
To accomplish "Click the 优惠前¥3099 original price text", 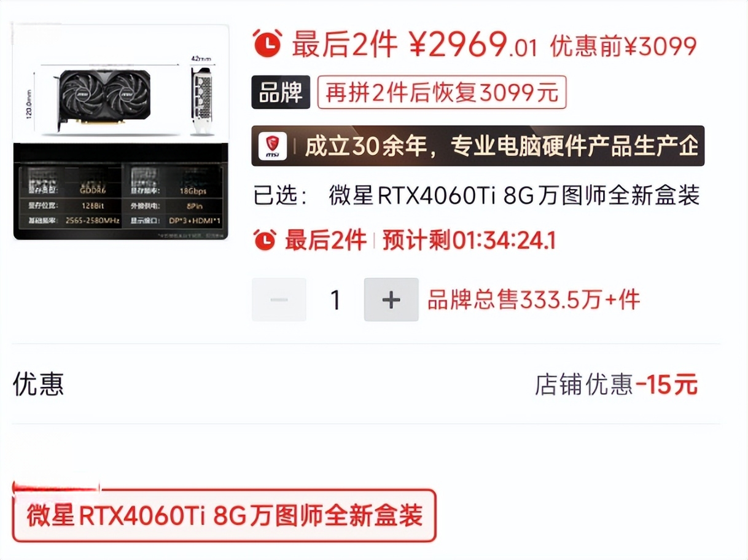I will [624, 46].
